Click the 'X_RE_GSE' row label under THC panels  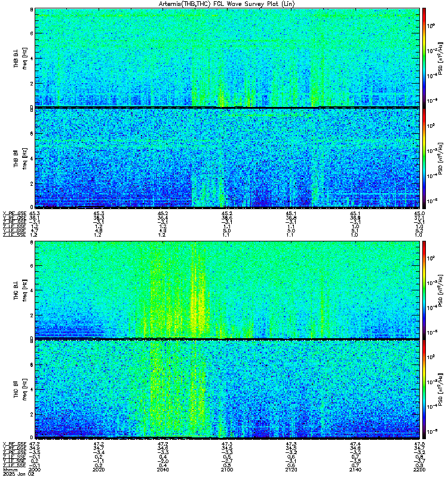pos(14,444)
